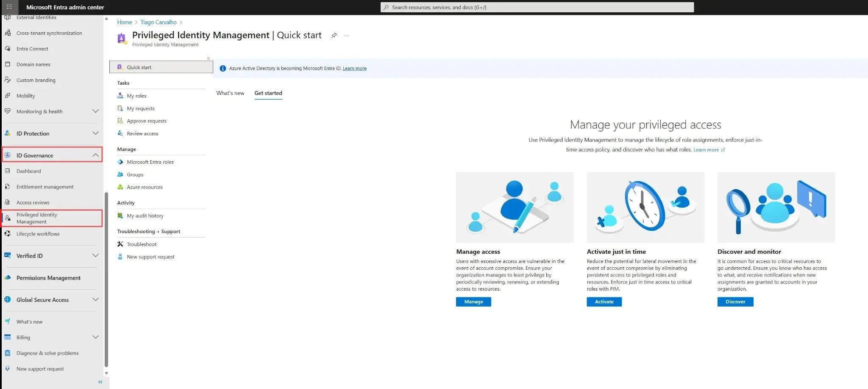The width and height of the screenshot is (868, 389).
Task: Expand the Global Secure Access section
Action: pos(95,299)
